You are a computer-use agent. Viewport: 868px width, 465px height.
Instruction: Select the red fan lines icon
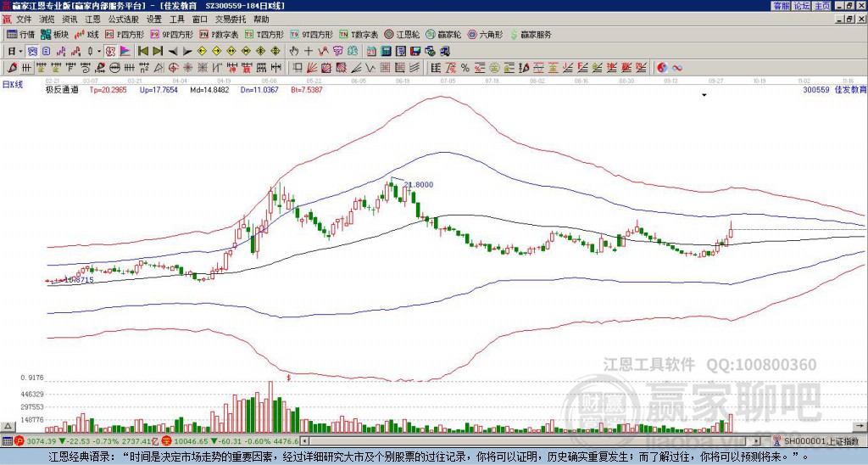coord(312,68)
